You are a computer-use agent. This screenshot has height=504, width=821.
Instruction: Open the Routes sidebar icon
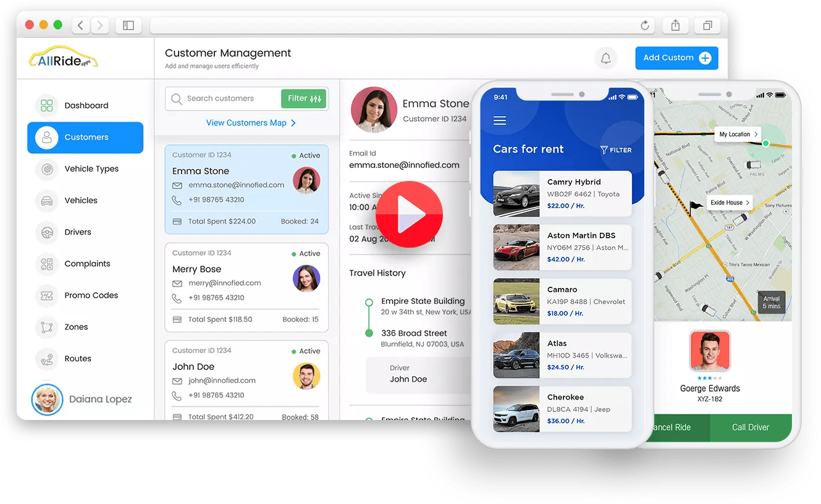point(46,358)
